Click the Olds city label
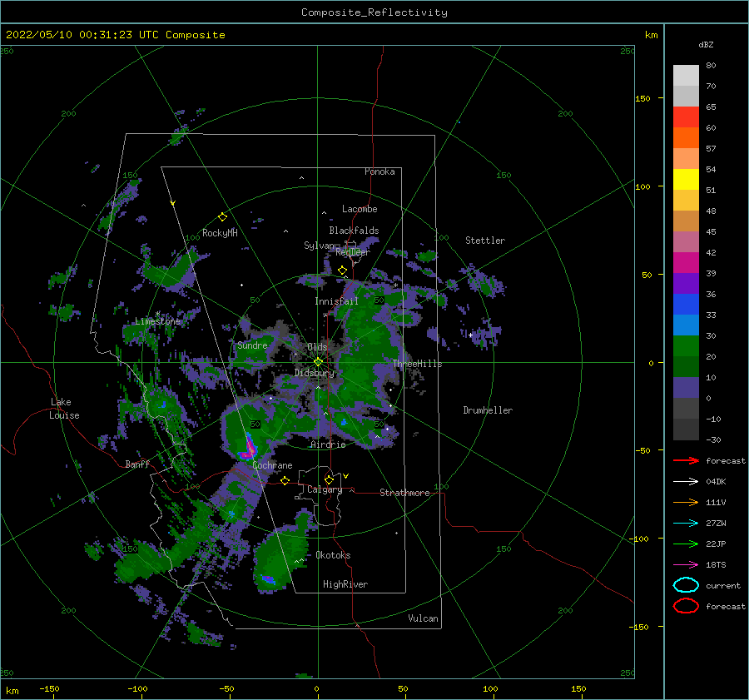749x700 pixels. (x=317, y=347)
